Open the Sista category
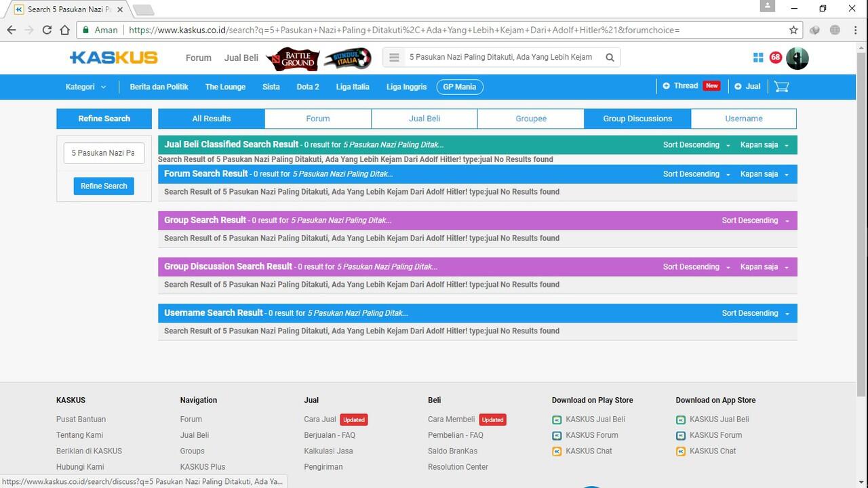The width and height of the screenshot is (868, 488). [x=271, y=87]
